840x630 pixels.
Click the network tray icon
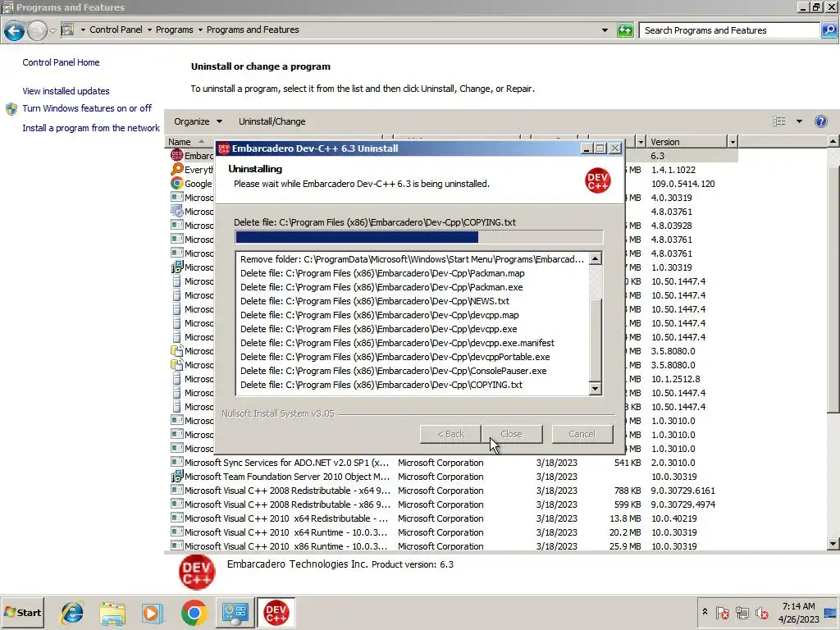(x=742, y=612)
